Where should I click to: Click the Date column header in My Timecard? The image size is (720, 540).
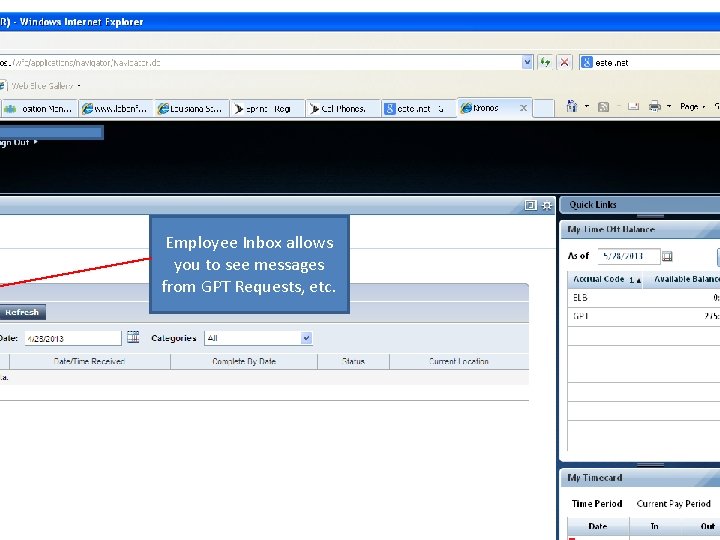point(598,526)
